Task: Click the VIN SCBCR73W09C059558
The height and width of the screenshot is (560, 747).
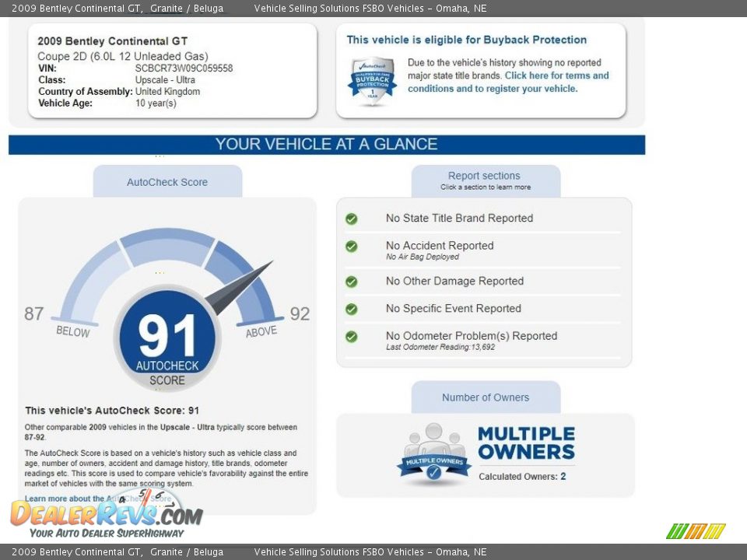Action: tap(184, 68)
